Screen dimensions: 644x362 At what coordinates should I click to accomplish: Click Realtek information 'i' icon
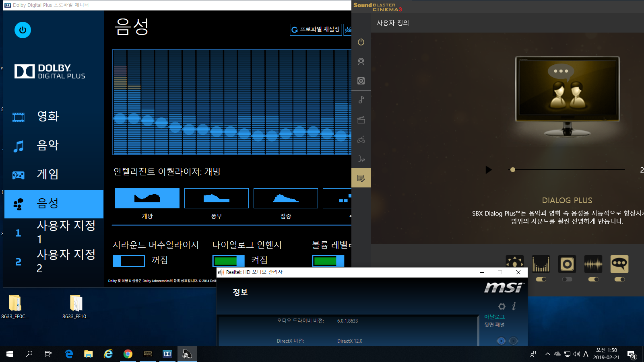coord(514,306)
